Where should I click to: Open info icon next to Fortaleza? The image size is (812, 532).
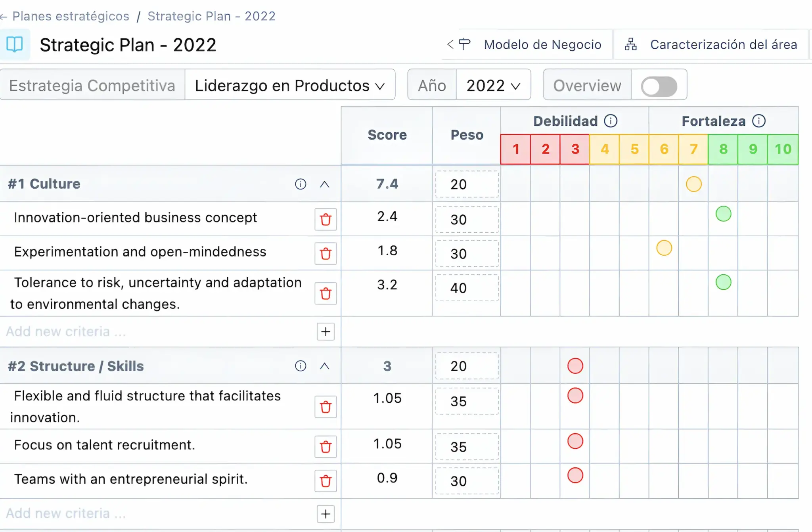[759, 121]
